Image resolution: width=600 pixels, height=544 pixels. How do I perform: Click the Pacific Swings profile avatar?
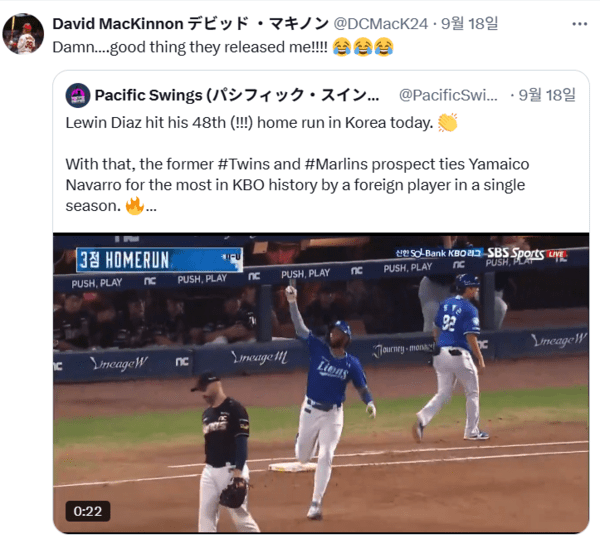pos(78,95)
